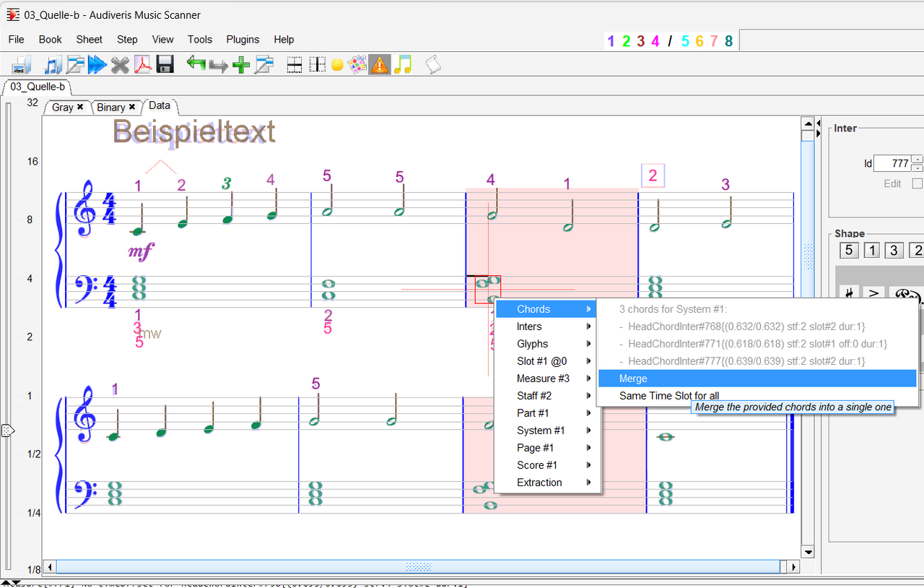The image size is (924, 588).
Task: Click shape button 2 in Shape panel
Action: coord(917,251)
